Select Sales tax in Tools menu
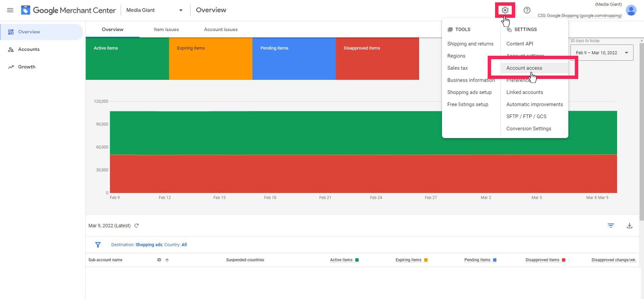The image size is (644, 299). click(458, 68)
